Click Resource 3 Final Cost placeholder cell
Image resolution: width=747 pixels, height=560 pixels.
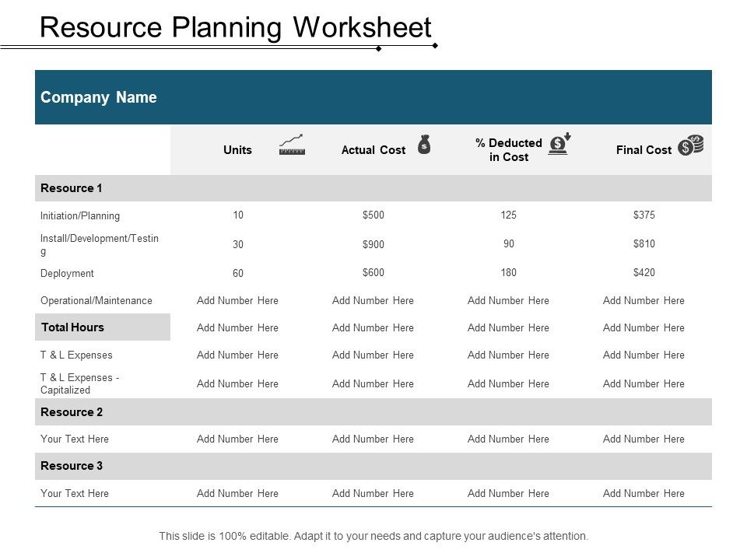click(x=644, y=493)
